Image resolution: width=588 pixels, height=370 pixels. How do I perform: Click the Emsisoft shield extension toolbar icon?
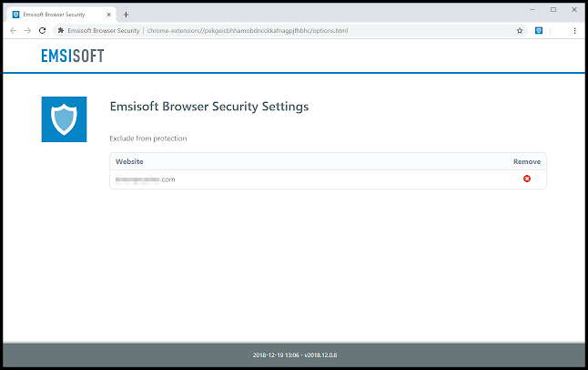pyautogui.click(x=540, y=30)
